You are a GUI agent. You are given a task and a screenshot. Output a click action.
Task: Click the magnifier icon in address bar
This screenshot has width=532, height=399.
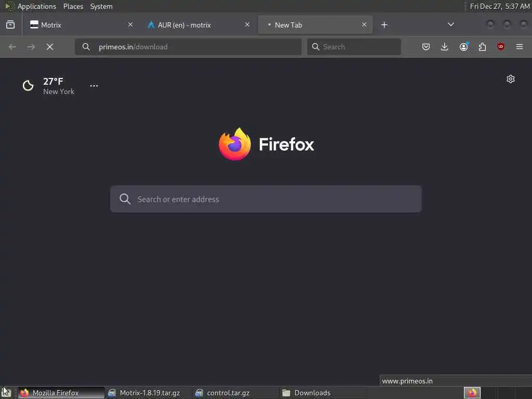click(x=86, y=47)
